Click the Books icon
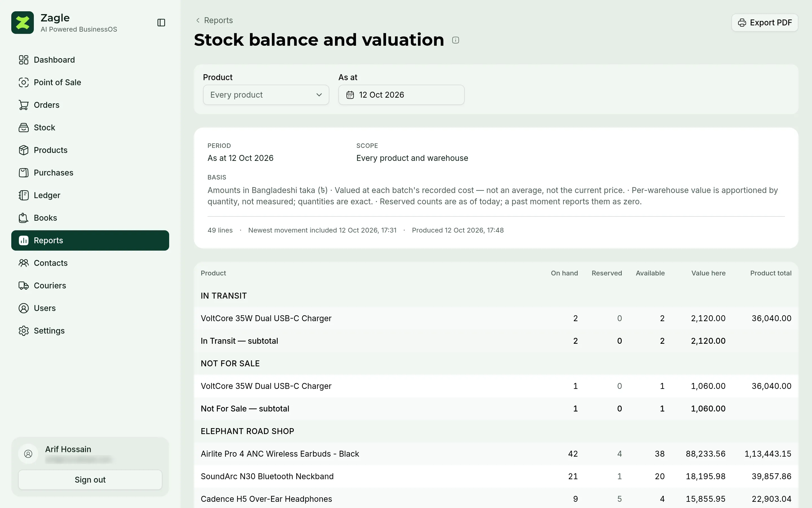The image size is (812, 508). (x=23, y=218)
